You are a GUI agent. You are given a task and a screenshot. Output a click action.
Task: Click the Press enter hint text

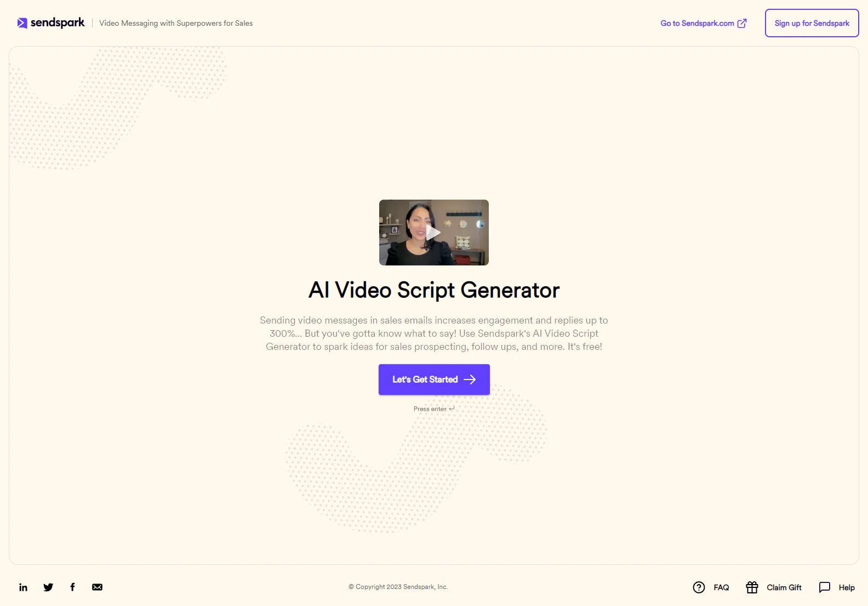tap(434, 409)
